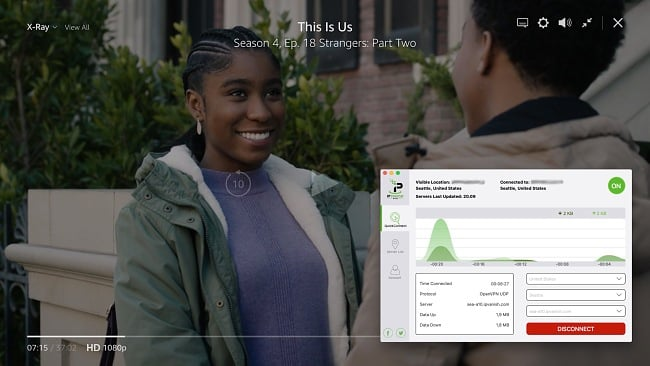650x366 pixels.
Task: Open the server hostname dropdown
Action: pyautogui.click(x=576, y=311)
